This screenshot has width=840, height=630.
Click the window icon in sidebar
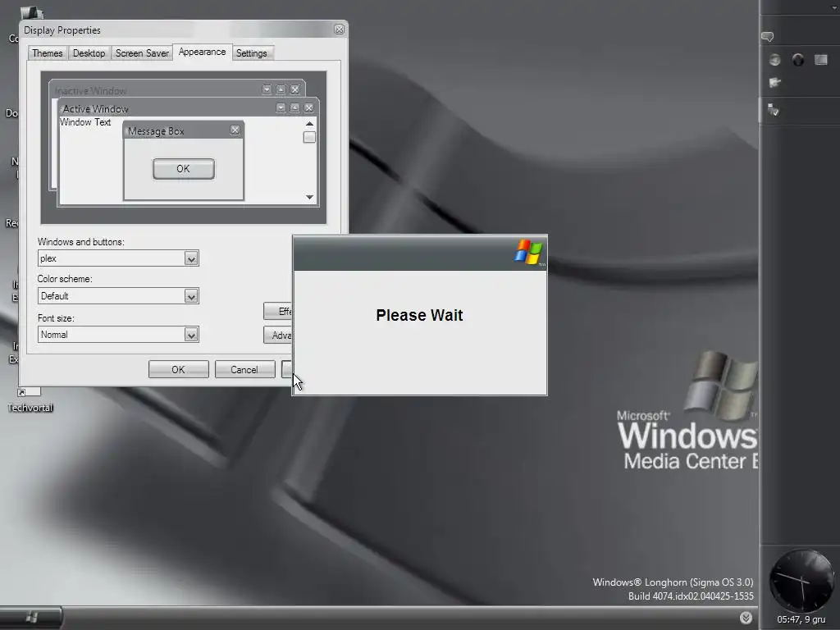pyautogui.click(x=820, y=59)
